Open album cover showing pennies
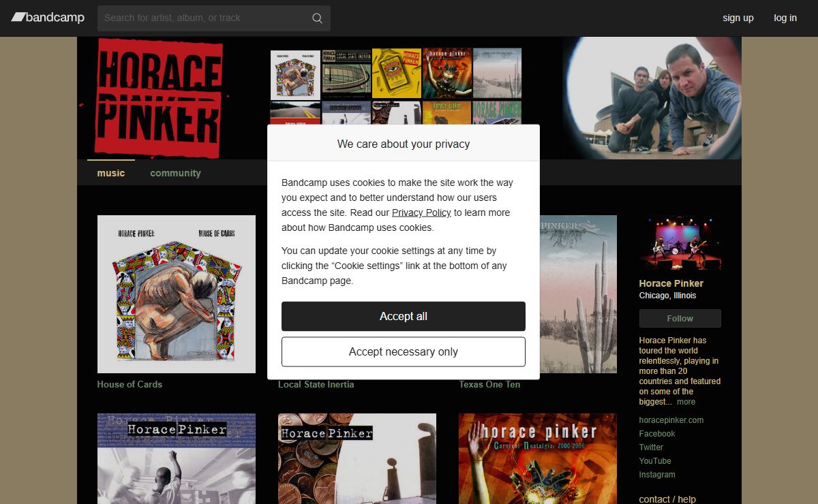Image resolution: width=818 pixels, height=504 pixels. (357, 458)
